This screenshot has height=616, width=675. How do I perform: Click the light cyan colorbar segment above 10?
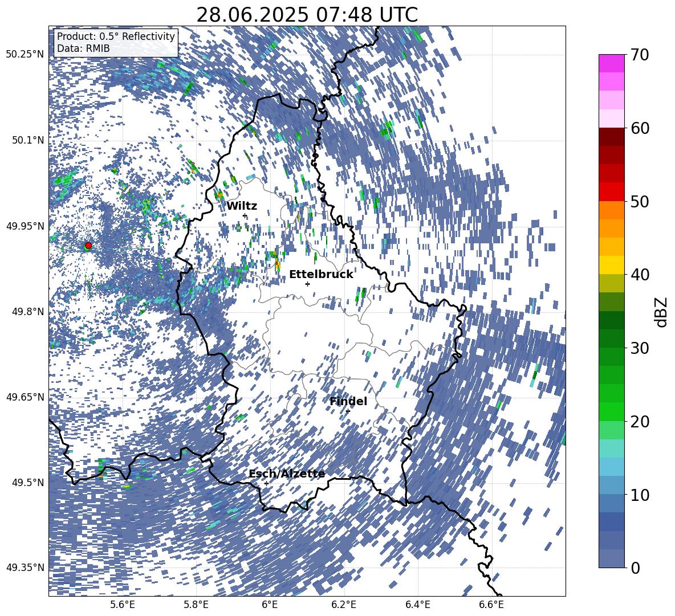611,467
